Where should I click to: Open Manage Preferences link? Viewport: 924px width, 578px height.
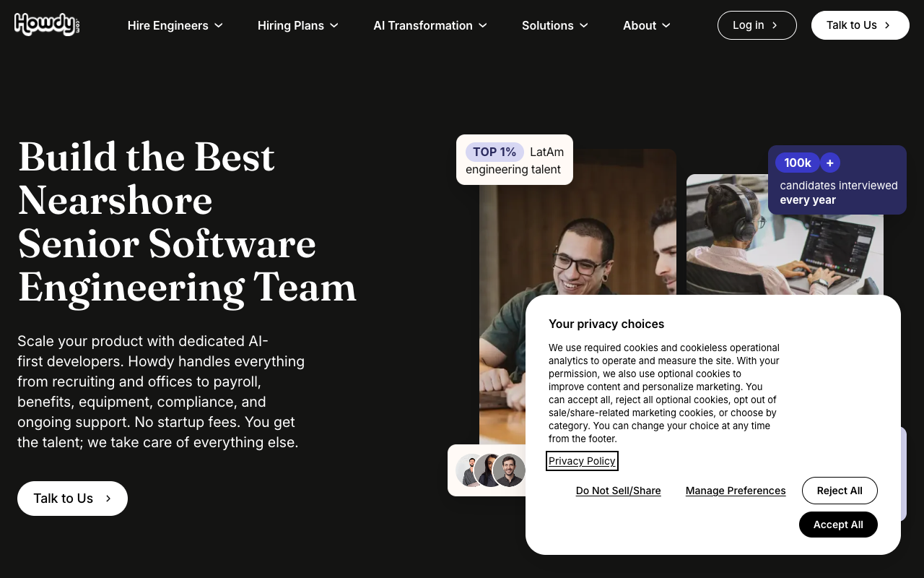[736, 491]
